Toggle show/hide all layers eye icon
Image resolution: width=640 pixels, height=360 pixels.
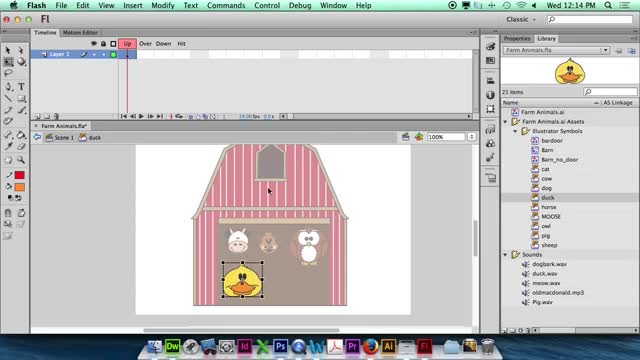(94, 44)
